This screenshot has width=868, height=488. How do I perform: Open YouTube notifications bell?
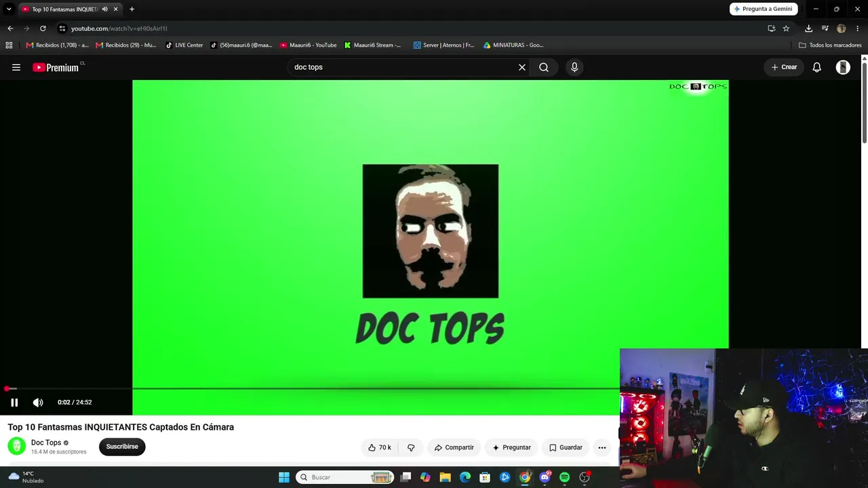click(817, 67)
